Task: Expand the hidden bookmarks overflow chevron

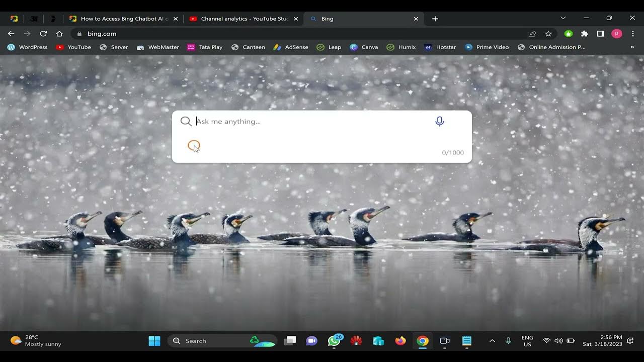Action: point(632,47)
